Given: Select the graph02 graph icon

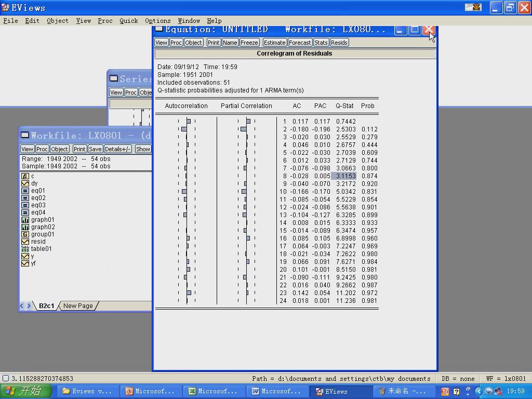Looking at the screenshot, I should pyautogui.click(x=25, y=227).
